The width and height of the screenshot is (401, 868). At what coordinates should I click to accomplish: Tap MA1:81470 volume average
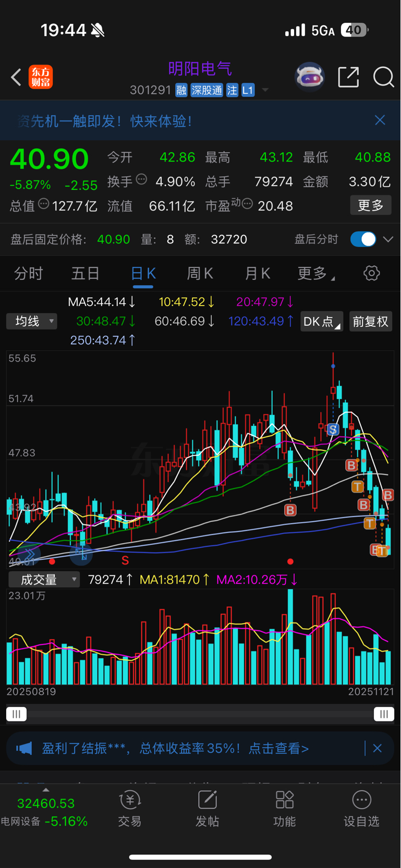tap(175, 580)
